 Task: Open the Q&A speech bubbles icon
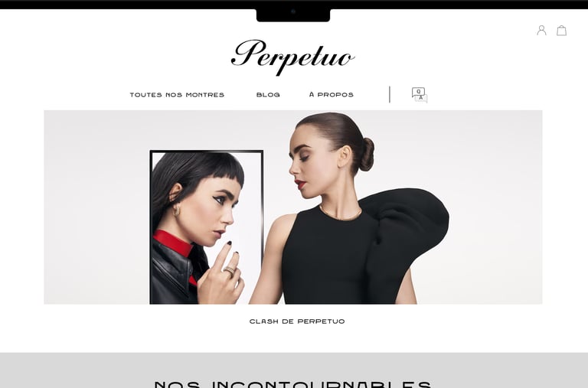tap(420, 95)
